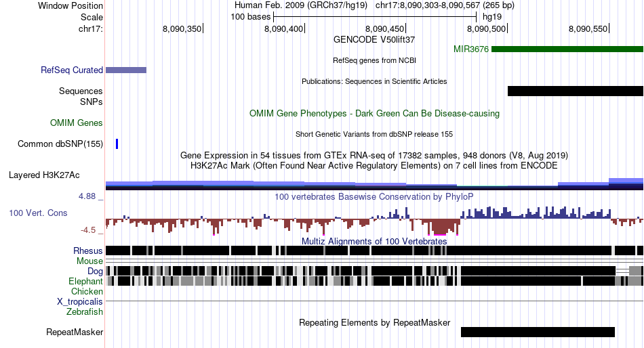
Task: Select the black RepeatMasker repeat element block
Action: click(x=538, y=332)
